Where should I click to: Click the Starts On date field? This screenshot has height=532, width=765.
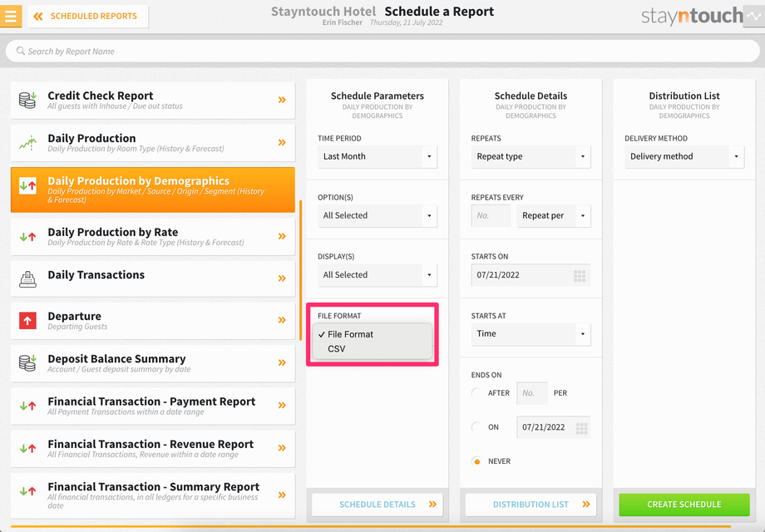(x=531, y=275)
